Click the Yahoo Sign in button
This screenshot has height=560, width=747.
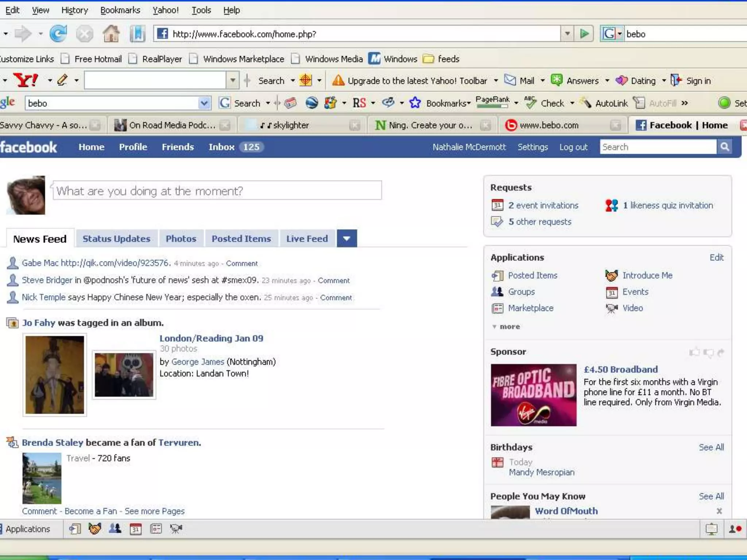pyautogui.click(x=692, y=81)
